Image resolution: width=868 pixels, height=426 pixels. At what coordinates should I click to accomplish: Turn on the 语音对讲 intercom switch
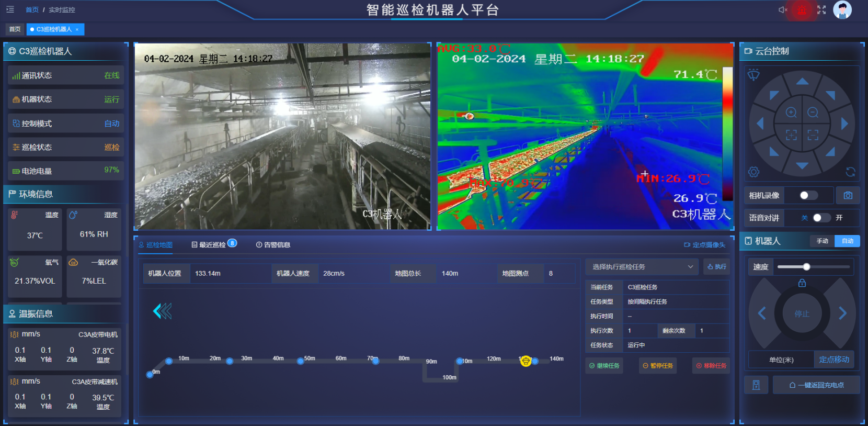(821, 218)
